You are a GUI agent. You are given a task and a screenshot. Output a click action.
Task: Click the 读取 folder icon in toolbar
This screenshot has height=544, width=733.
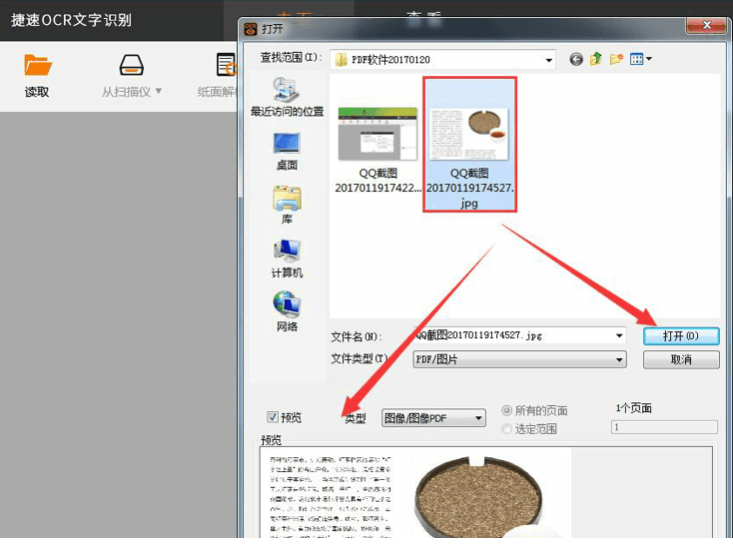[x=38, y=67]
